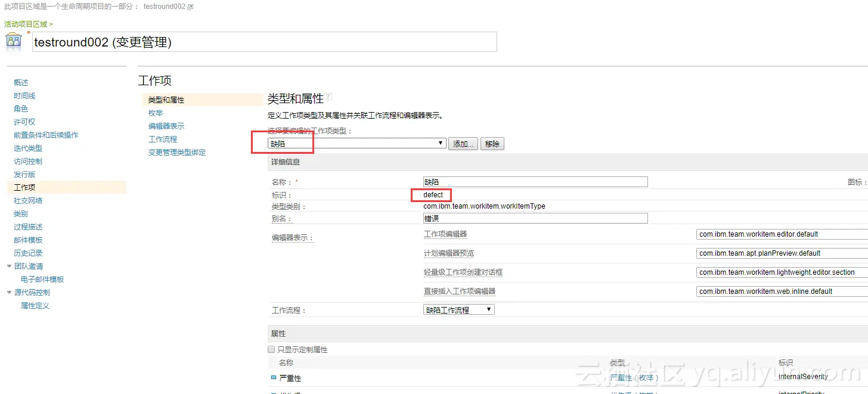Click 计划编辑器预览 field com.ibm.team.apt.planPreview.default
868x394 pixels.
[x=782, y=253]
